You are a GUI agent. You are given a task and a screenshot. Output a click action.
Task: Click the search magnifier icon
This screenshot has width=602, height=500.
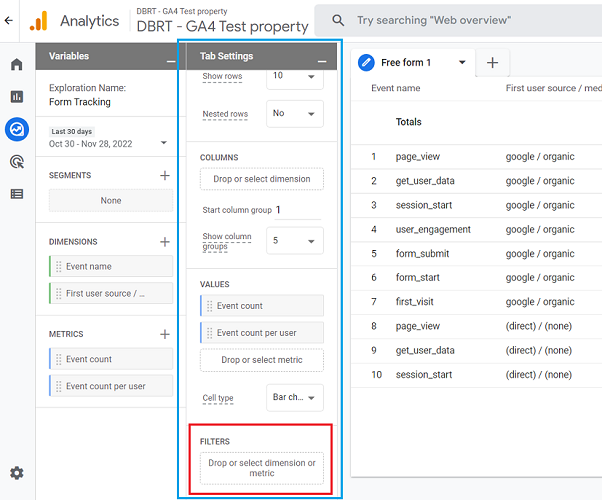click(x=338, y=20)
